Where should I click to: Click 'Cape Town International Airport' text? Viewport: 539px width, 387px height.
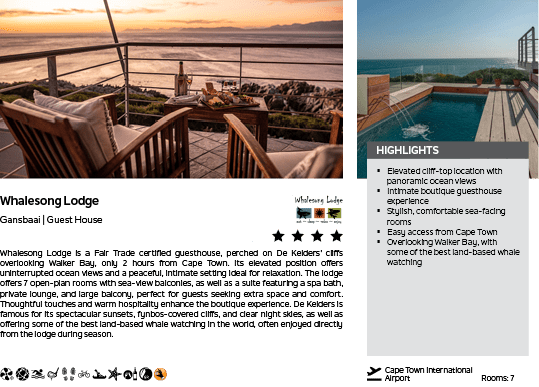point(428,374)
